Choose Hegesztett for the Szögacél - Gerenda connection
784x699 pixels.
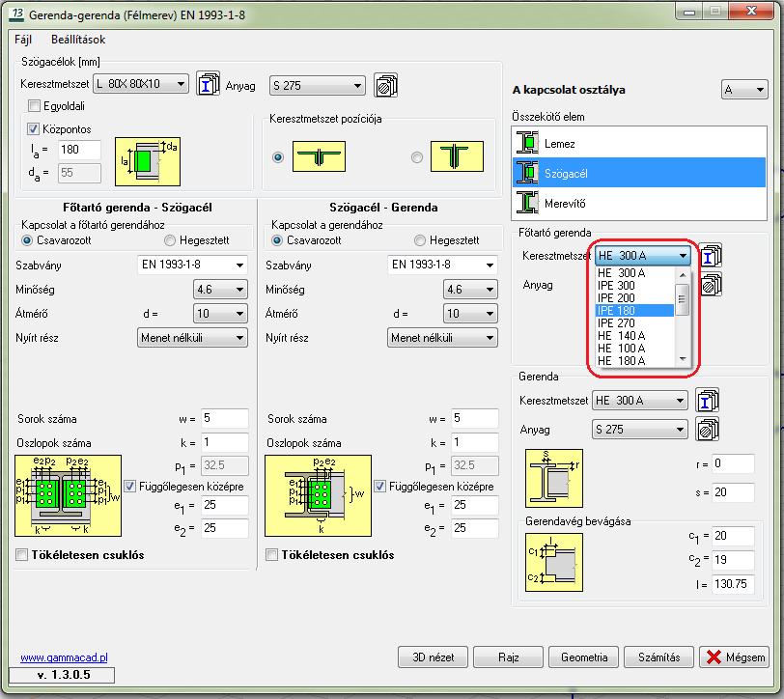420,240
